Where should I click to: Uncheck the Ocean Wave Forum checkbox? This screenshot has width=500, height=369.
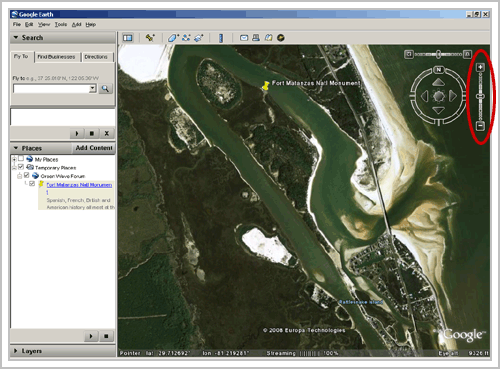[27, 175]
